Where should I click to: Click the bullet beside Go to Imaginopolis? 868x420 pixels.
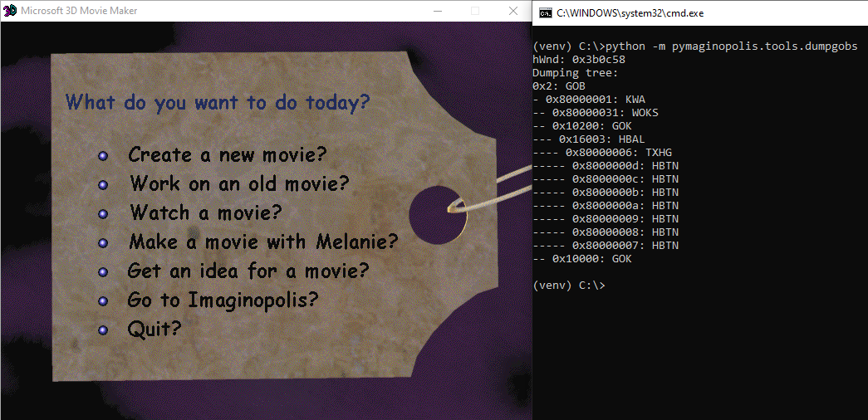coord(102,301)
